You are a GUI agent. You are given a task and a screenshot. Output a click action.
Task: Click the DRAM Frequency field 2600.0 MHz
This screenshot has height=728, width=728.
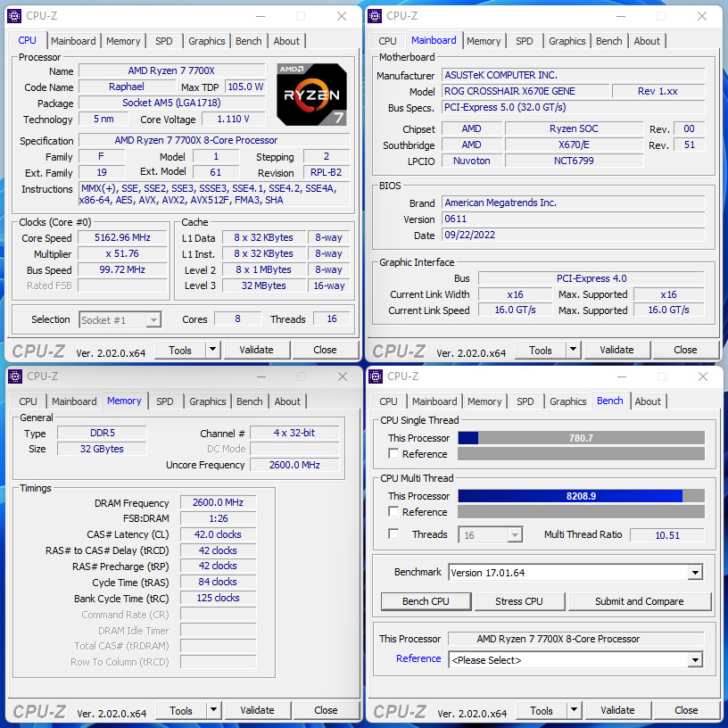pyautogui.click(x=218, y=502)
